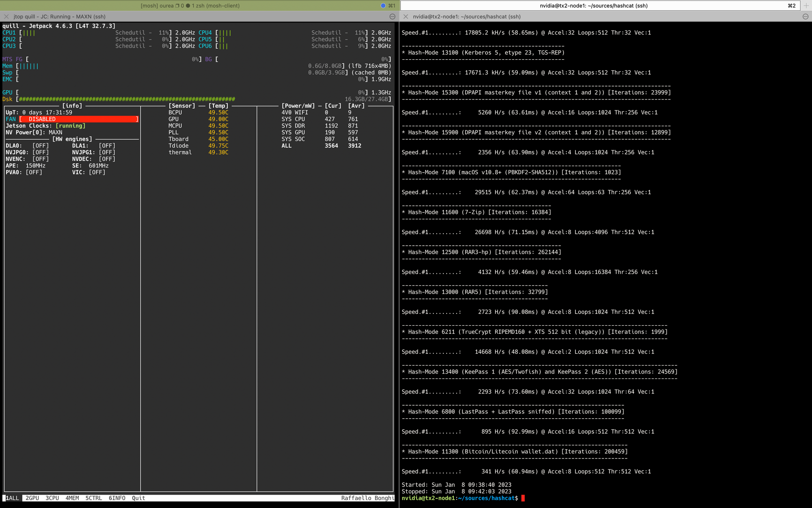Click Hash-Mode 15900 DPAPI masterkey v2 line
812x508 pixels.
click(536, 132)
